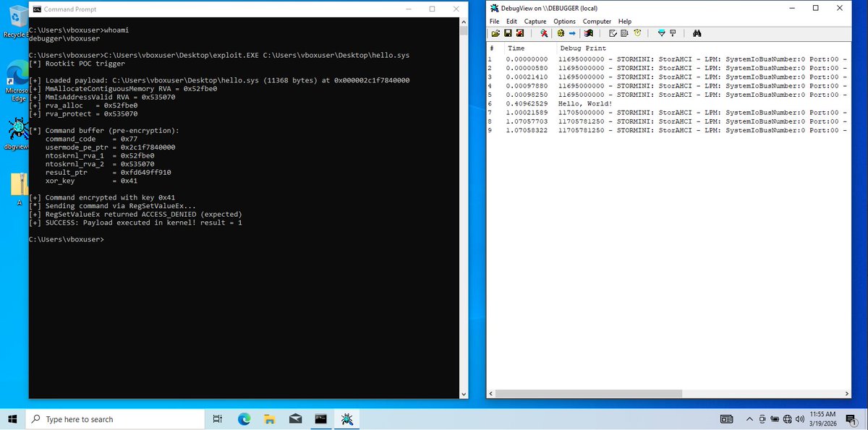
Task: Select the 'Hello, World!' debug row
Action: [669, 103]
